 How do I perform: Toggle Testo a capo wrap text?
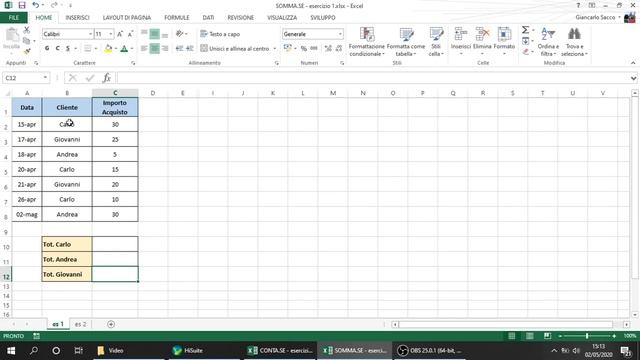[220, 34]
